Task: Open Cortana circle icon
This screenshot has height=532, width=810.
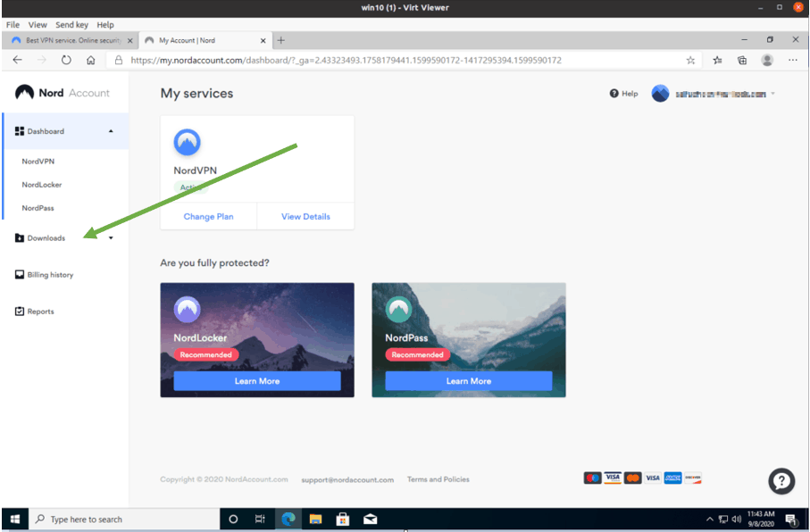Action: point(233,520)
